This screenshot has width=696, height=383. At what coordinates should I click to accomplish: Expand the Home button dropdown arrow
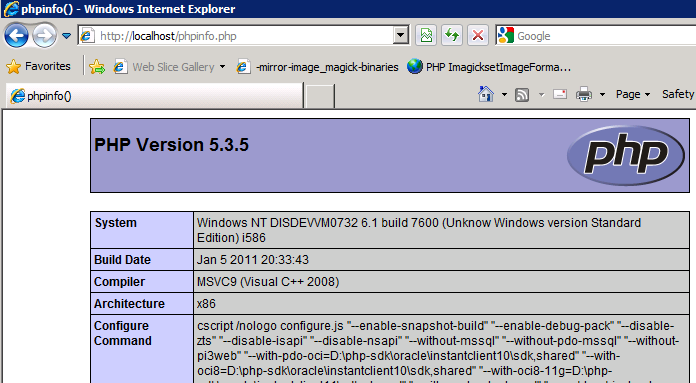pos(504,95)
